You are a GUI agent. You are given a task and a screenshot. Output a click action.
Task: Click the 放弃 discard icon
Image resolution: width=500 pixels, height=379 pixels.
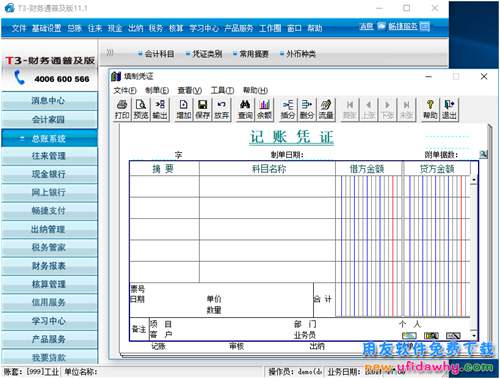point(221,110)
